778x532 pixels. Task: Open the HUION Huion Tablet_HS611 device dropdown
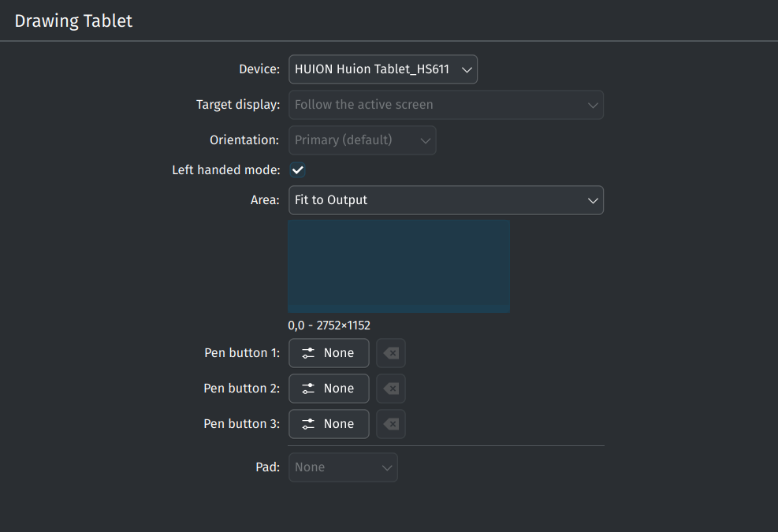pyautogui.click(x=383, y=69)
